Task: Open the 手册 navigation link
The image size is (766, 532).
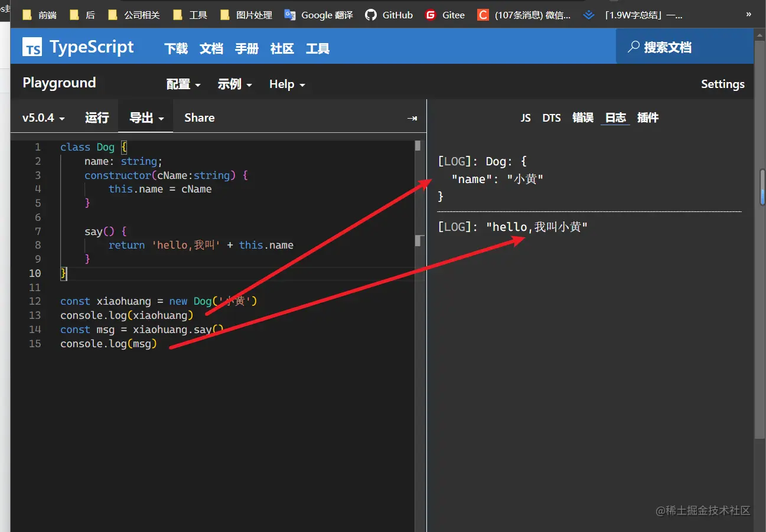Action: click(247, 48)
